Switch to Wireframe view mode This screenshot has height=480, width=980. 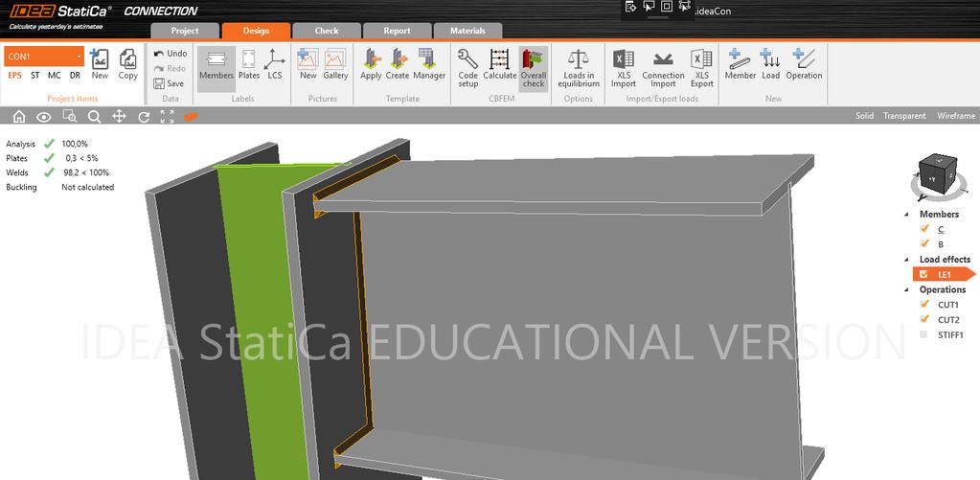[x=956, y=116]
